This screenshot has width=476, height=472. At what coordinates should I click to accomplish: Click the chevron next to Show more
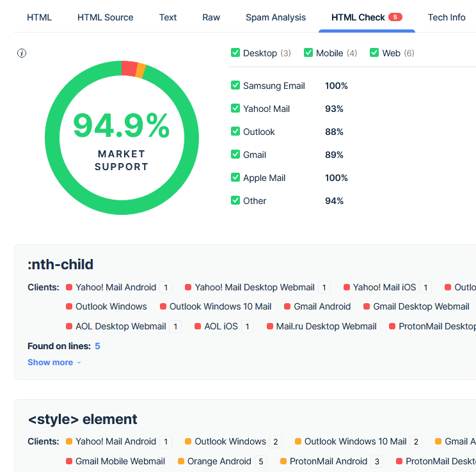coord(79,363)
